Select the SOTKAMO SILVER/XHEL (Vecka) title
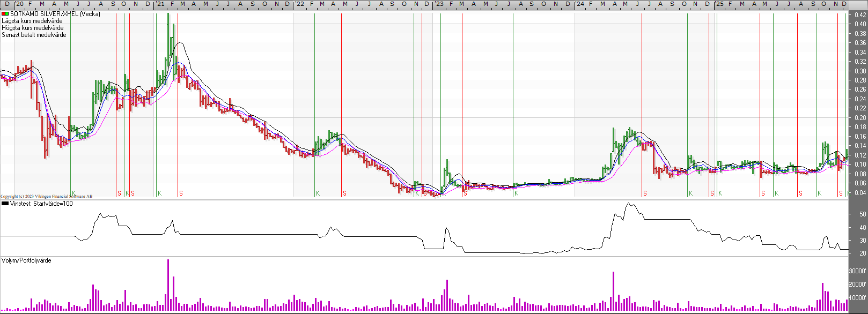 [55, 14]
